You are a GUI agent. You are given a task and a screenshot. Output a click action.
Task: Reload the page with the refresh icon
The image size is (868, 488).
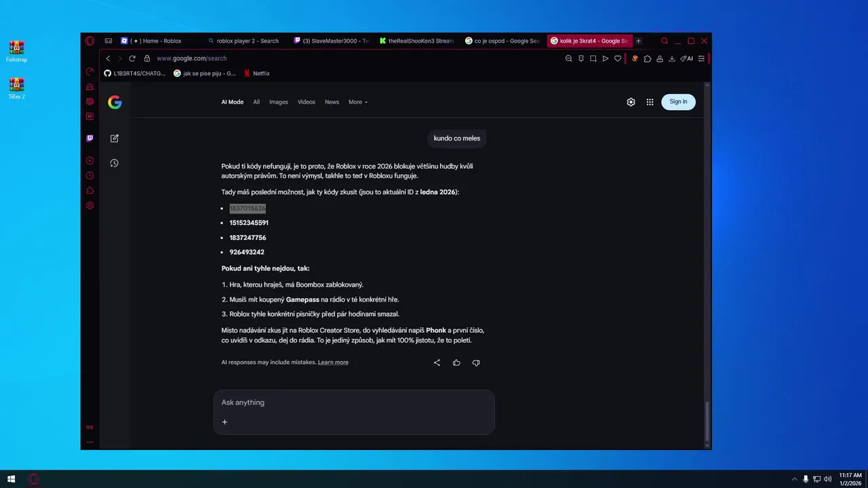(132, 58)
